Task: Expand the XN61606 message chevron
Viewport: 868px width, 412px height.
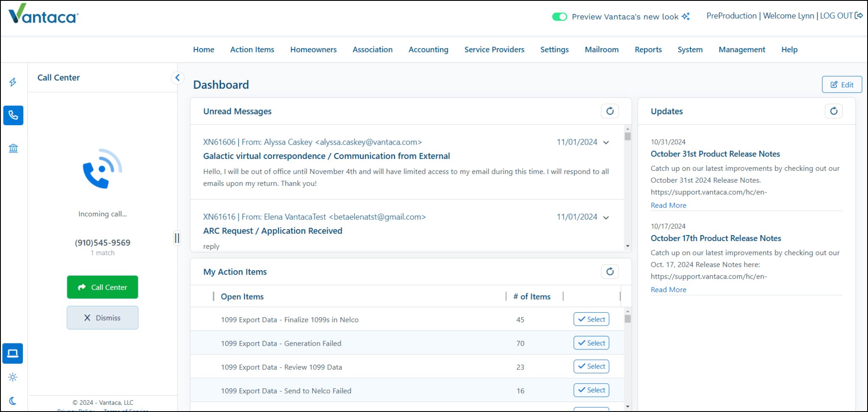Action: (x=606, y=143)
